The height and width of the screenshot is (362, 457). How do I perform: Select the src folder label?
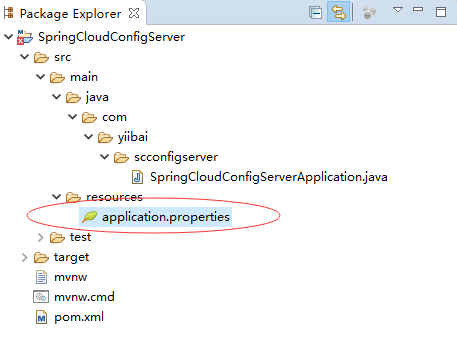pyautogui.click(x=63, y=57)
